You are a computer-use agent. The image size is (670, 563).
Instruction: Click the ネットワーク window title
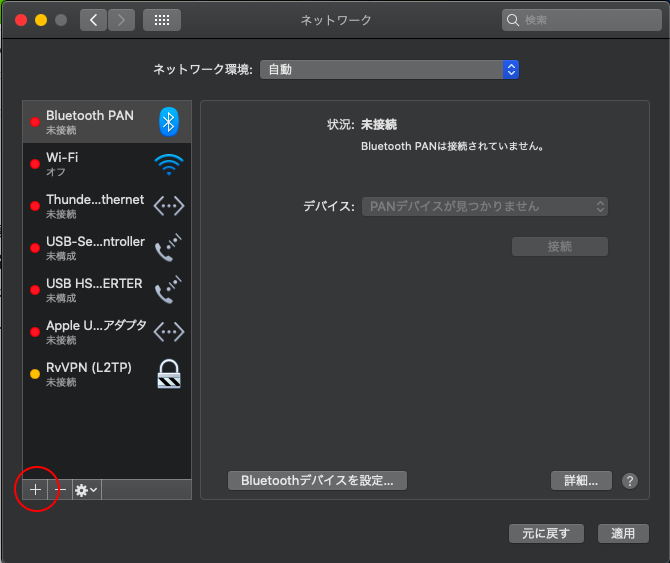click(x=336, y=20)
